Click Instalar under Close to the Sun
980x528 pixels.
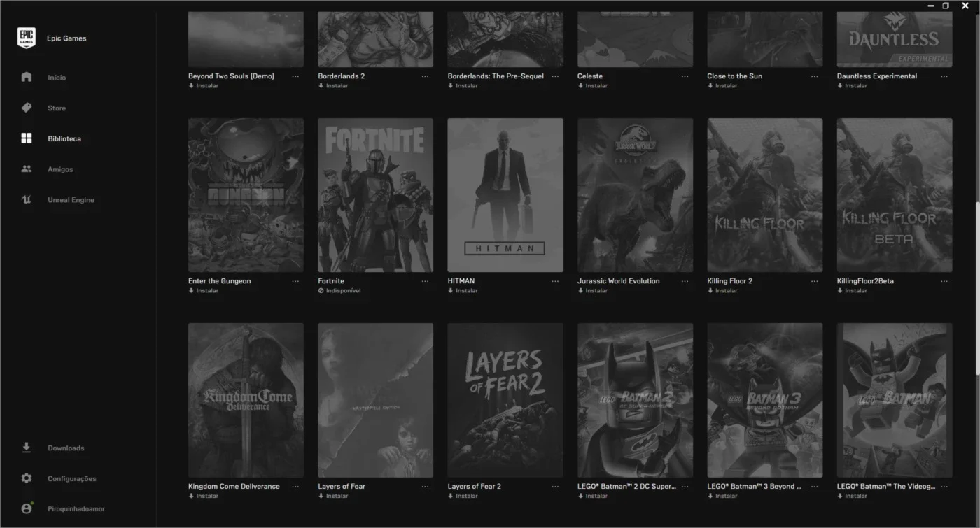point(727,85)
